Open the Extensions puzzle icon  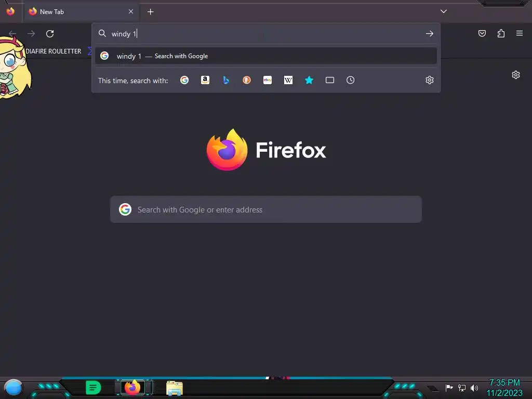[x=501, y=33]
